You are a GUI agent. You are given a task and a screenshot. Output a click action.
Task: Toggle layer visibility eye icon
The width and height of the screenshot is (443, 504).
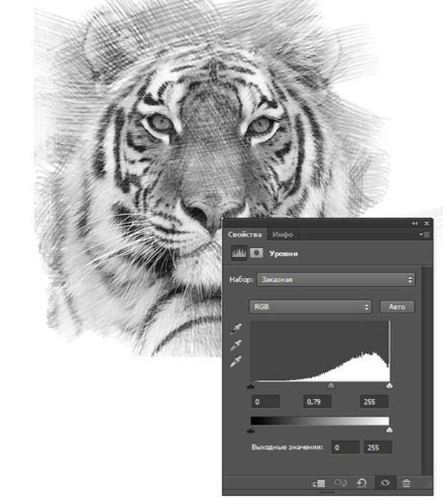click(384, 483)
